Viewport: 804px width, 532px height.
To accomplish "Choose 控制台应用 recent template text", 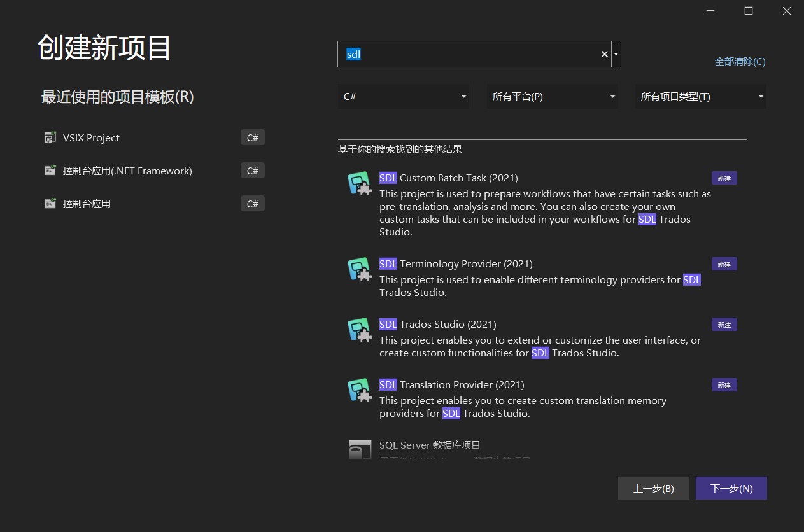I will tap(87, 204).
